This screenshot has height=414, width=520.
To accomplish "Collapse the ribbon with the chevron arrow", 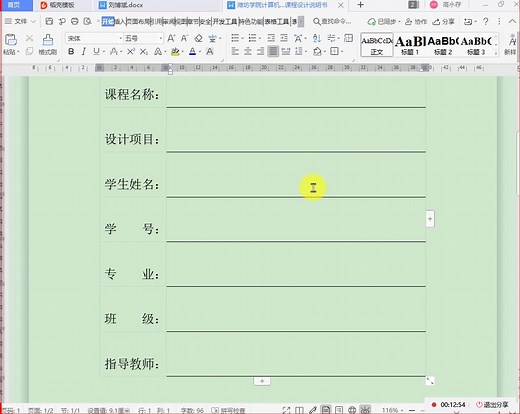I will point(512,21).
